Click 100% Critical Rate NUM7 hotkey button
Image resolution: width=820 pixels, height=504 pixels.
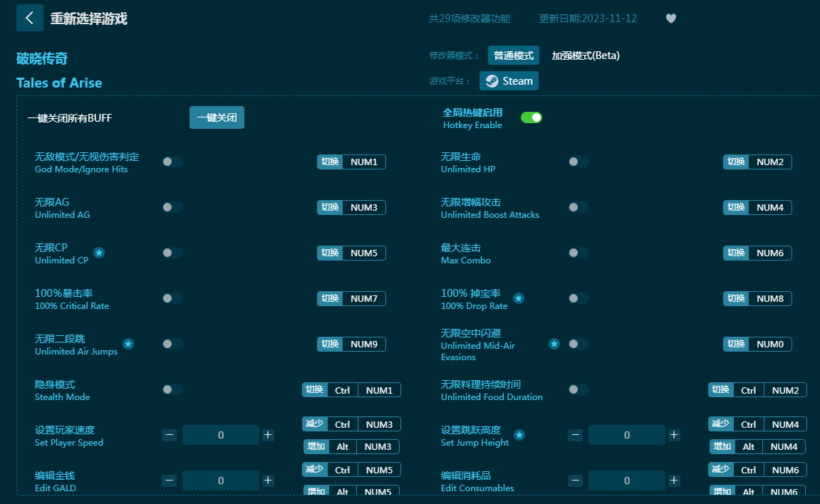[351, 298]
